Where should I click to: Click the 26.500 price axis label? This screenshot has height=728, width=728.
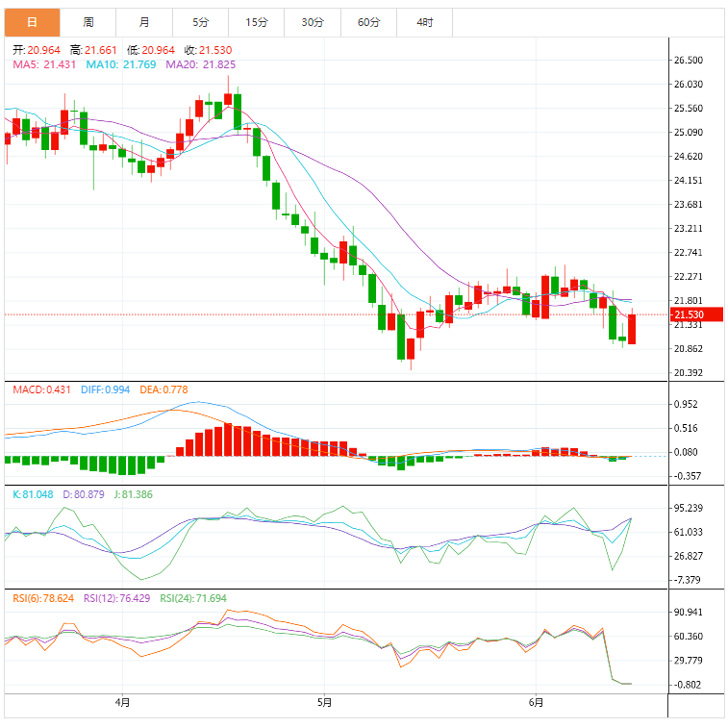(689, 60)
